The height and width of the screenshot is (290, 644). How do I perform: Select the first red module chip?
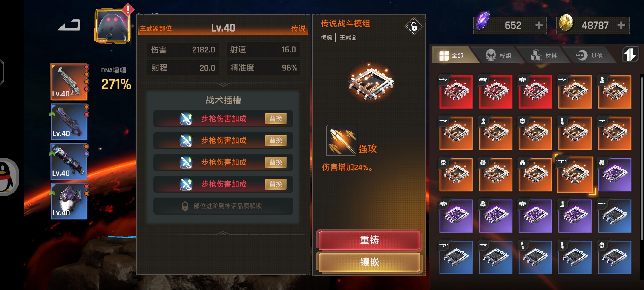click(x=456, y=92)
